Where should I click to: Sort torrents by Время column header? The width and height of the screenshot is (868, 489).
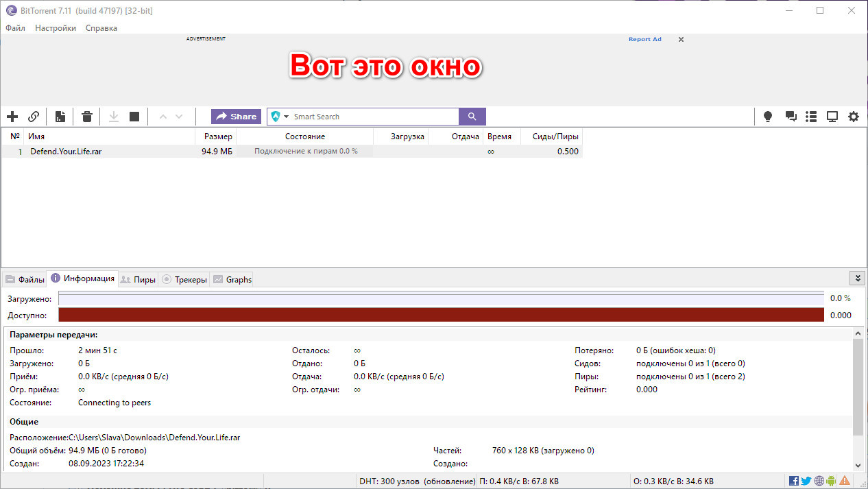point(502,136)
